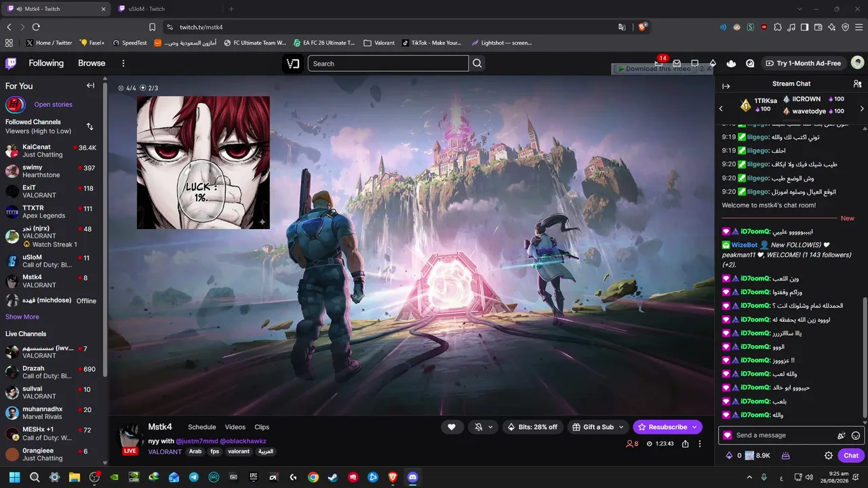Toggle the follow heart for Mstk4
Viewport: 868px width, 488px height.
[451, 427]
